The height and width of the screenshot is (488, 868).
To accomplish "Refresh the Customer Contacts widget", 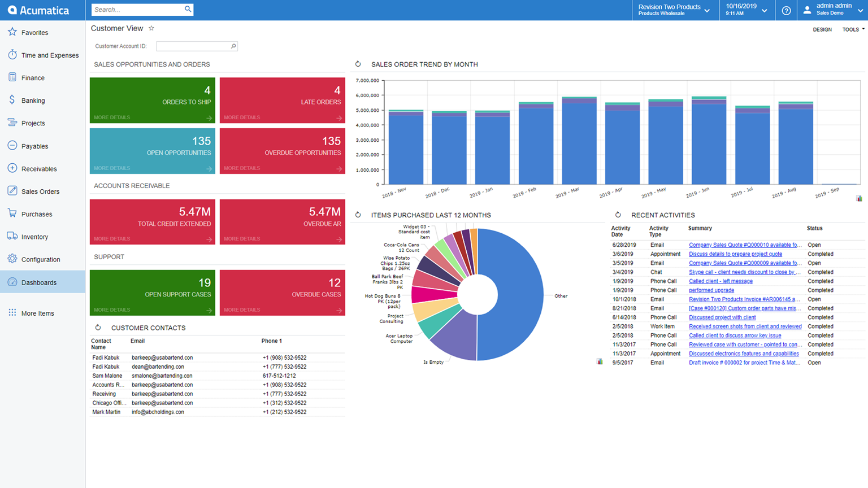I will coord(99,328).
